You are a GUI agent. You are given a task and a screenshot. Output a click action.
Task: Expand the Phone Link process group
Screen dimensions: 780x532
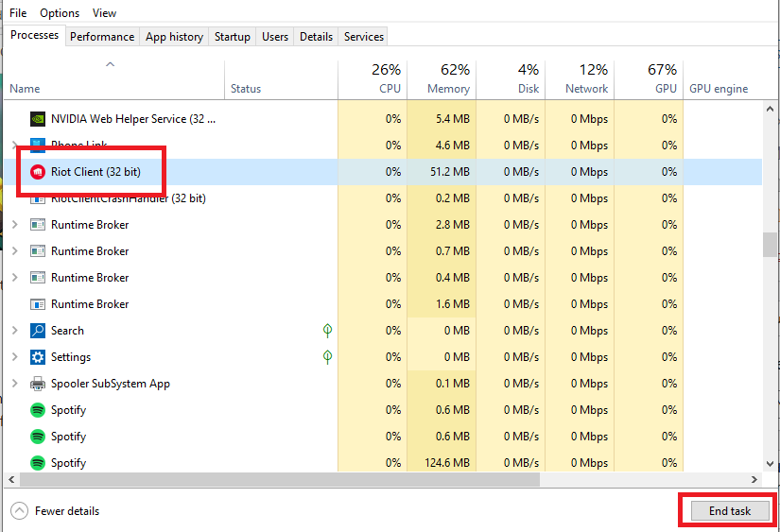coord(14,146)
